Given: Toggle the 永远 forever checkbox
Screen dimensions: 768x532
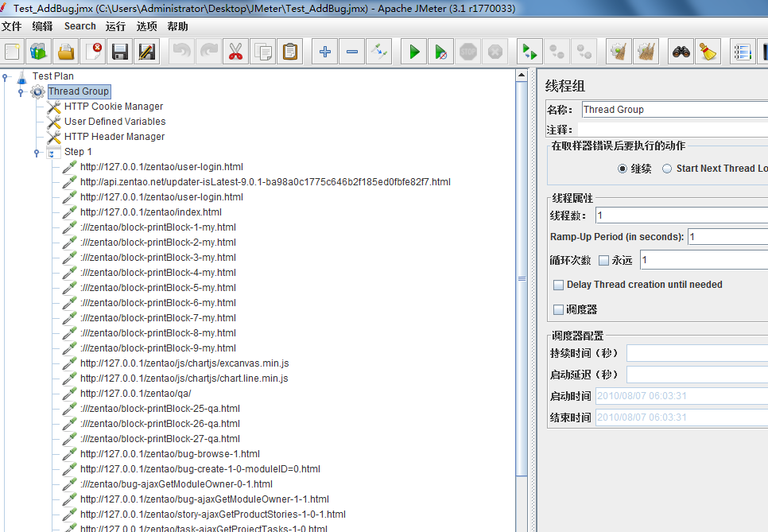Looking at the screenshot, I should coord(604,261).
